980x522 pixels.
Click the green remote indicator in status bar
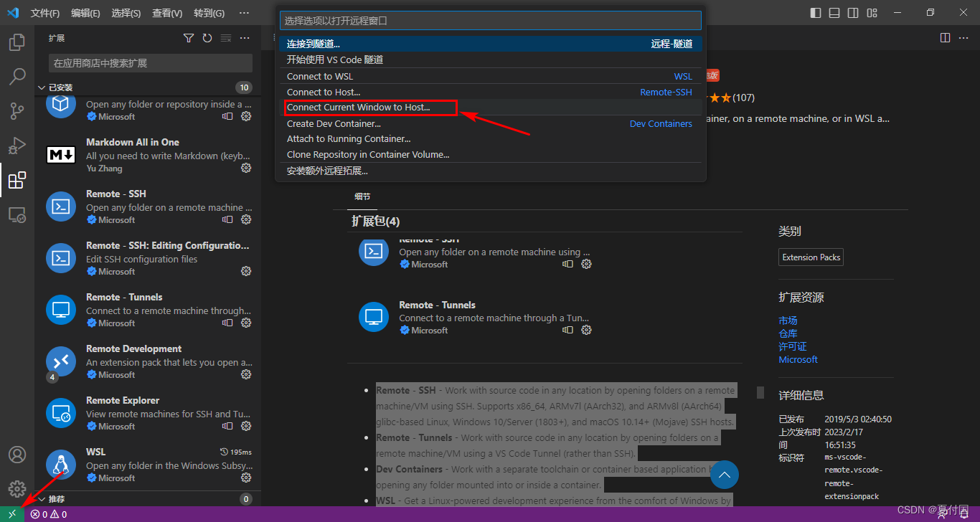point(12,514)
